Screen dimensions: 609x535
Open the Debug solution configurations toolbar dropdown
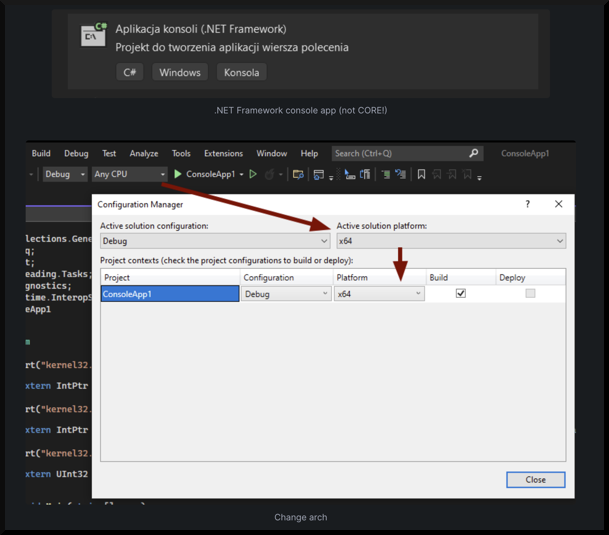pos(65,174)
